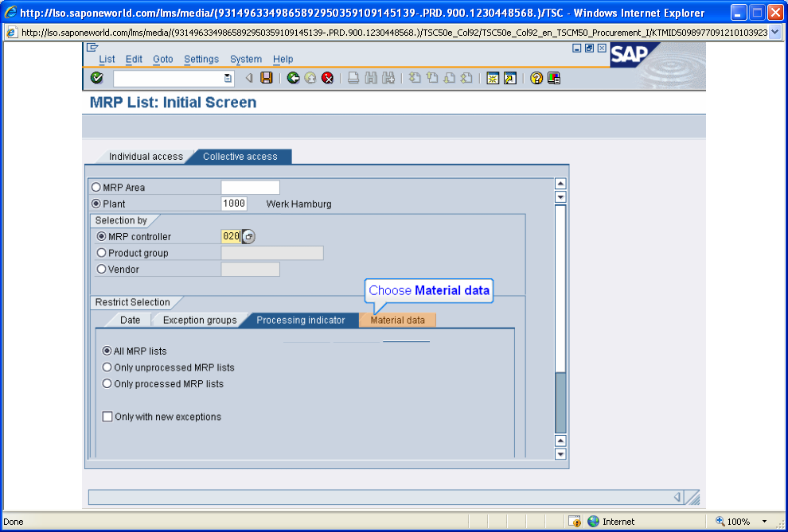
Task: Open the Processing indicator tab
Action: pos(301,320)
